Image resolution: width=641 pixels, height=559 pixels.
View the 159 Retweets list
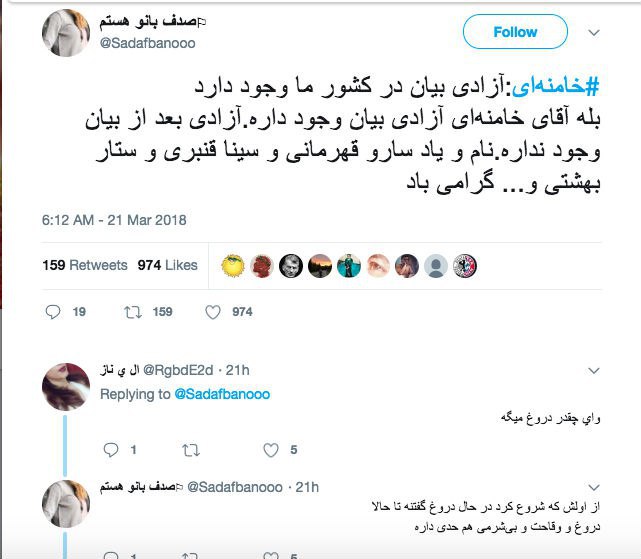point(85,265)
